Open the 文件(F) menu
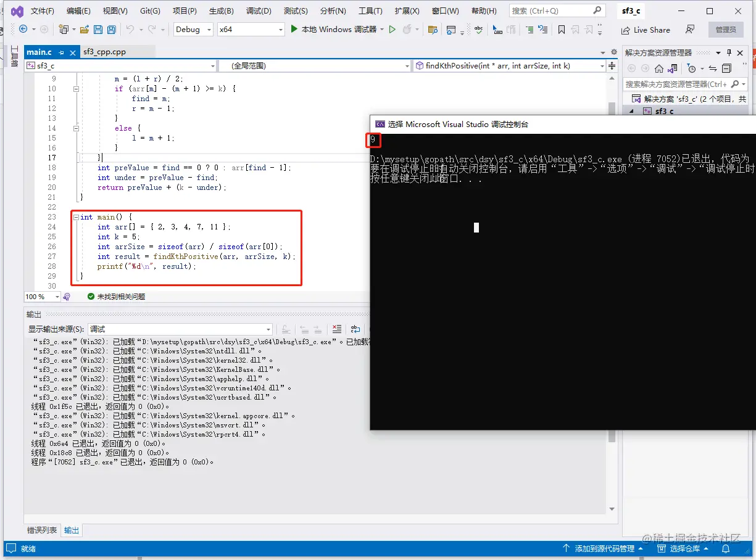The height and width of the screenshot is (560, 756). [x=42, y=11]
